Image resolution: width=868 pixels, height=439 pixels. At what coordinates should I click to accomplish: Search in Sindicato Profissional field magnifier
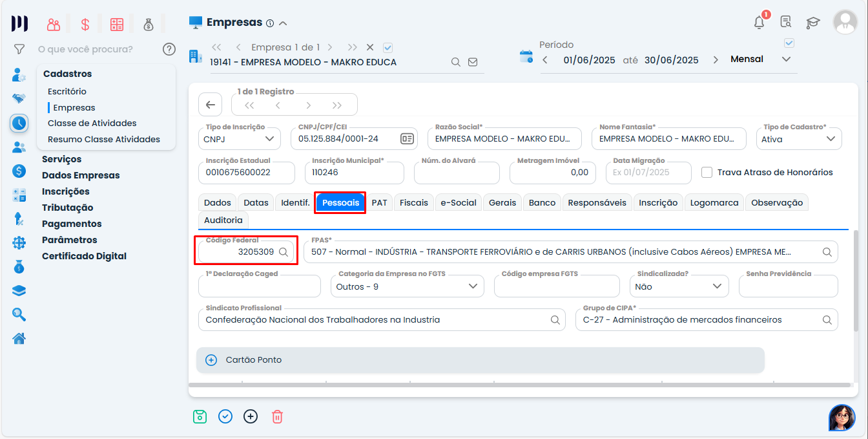click(x=555, y=319)
